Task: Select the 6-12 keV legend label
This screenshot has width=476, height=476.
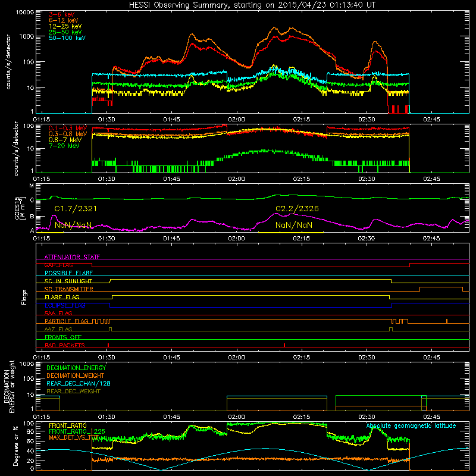Action: click(x=64, y=20)
